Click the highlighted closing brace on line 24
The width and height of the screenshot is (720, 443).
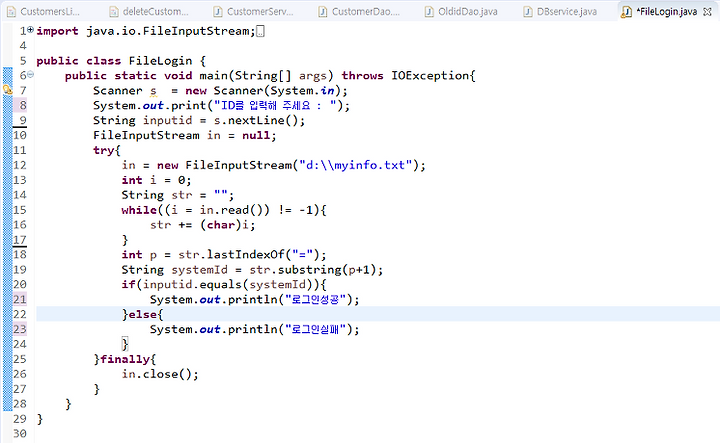click(x=125, y=344)
